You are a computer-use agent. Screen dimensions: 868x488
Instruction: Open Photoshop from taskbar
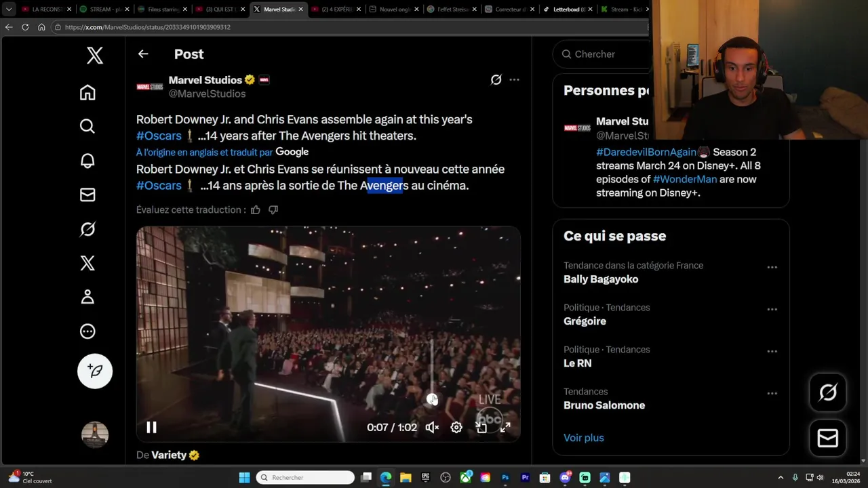point(505,478)
